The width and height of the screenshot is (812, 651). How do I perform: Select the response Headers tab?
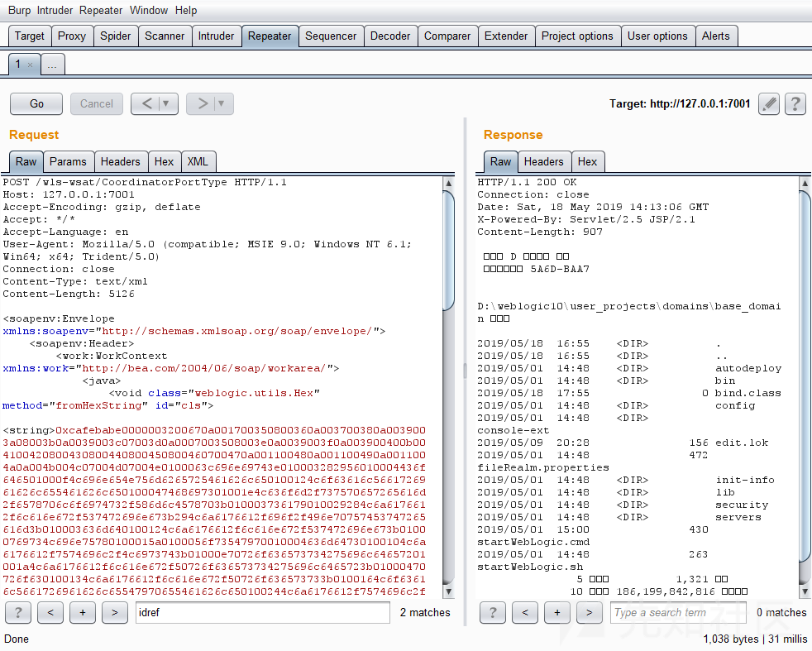tap(543, 161)
